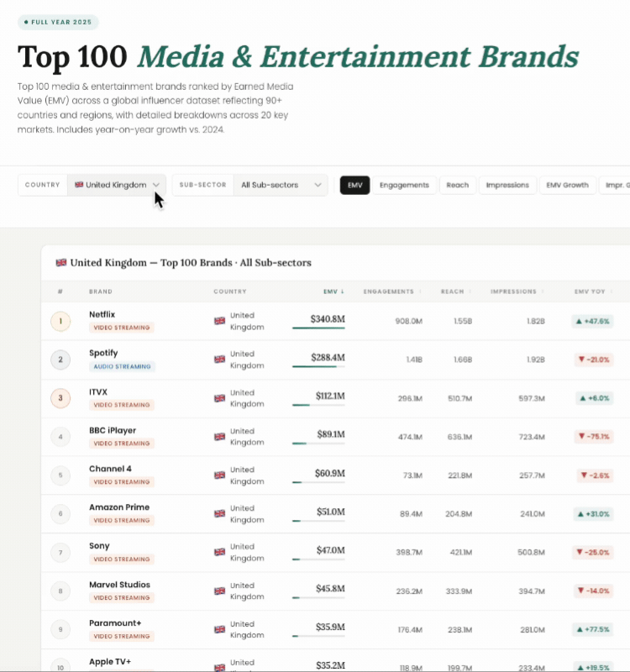The width and height of the screenshot is (630, 672).
Task: Click the UK flag in BBC iPlayer row
Action: coord(219,437)
